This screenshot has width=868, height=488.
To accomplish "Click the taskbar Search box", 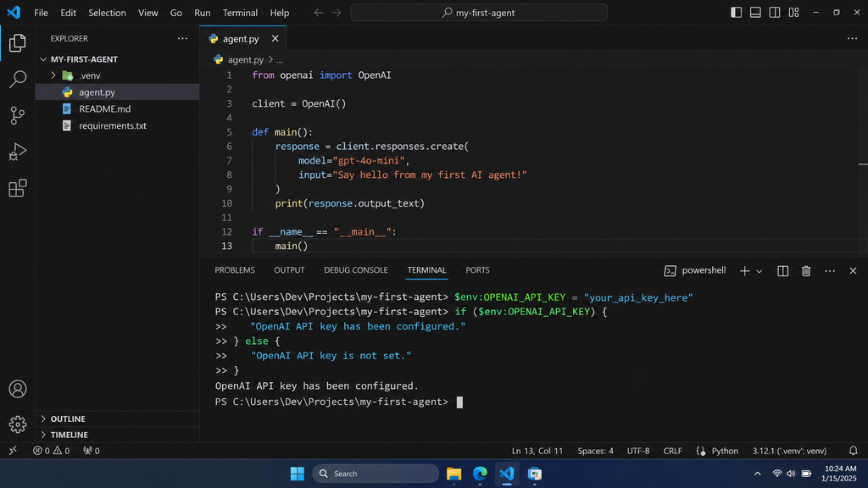I will [x=376, y=474].
